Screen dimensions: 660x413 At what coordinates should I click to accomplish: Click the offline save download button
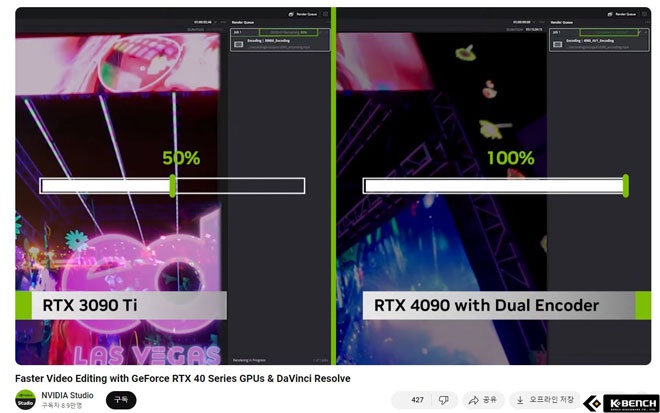(544, 400)
